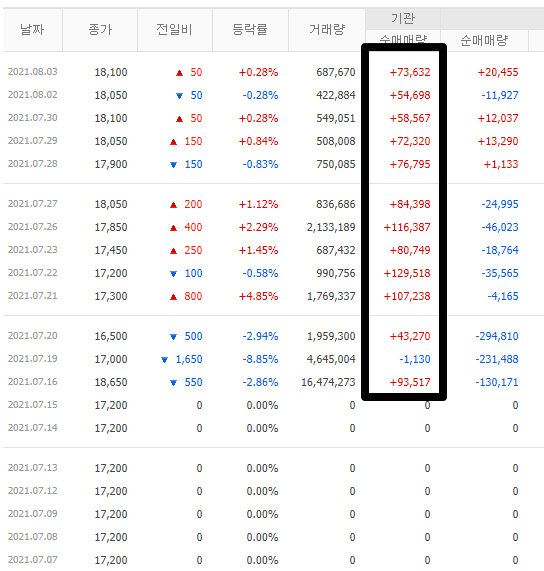
Task: Click the -8.85% change rate
Action: 260,359
